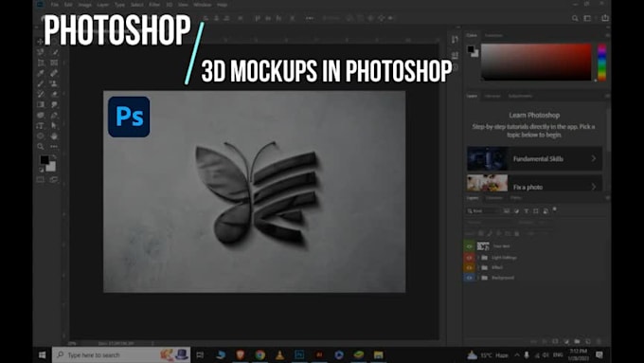This screenshot has width=644, height=363.
Task: Select the Crop tool
Action: click(x=41, y=63)
